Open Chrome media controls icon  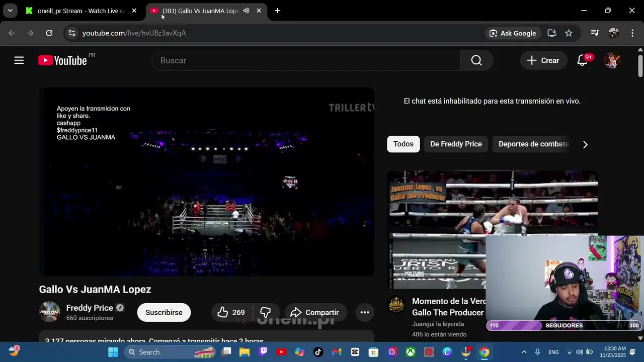pyautogui.click(x=595, y=33)
